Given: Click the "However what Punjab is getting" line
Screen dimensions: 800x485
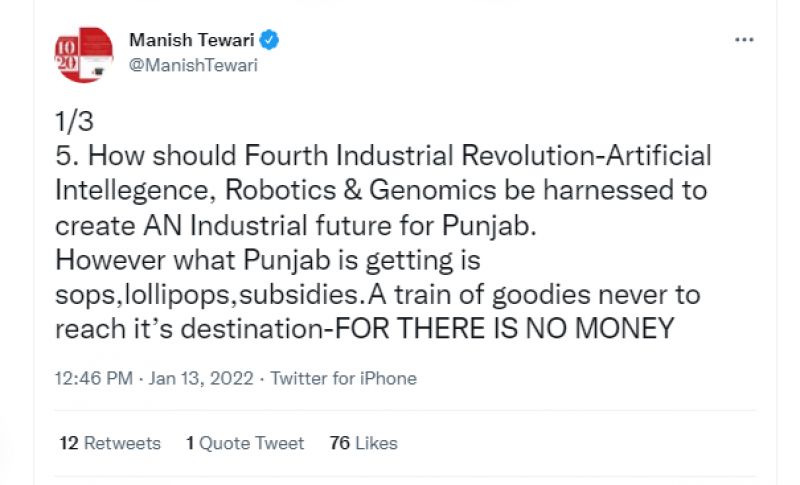Looking at the screenshot, I should [268, 261].
